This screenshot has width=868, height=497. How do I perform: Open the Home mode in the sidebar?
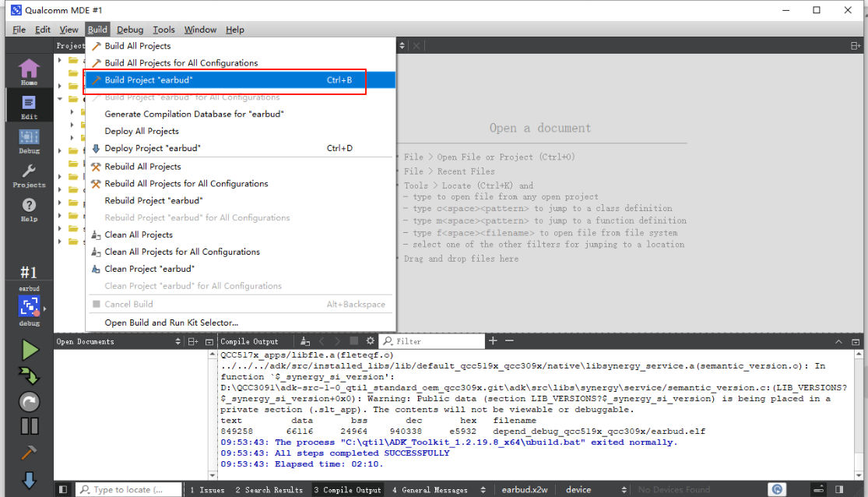click(29, 72)
